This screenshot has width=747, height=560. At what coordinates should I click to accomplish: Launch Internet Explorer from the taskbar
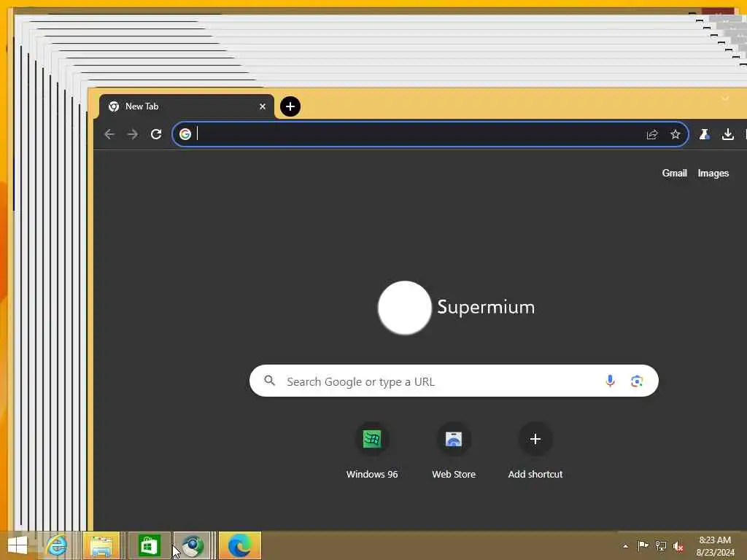(57, 545)
